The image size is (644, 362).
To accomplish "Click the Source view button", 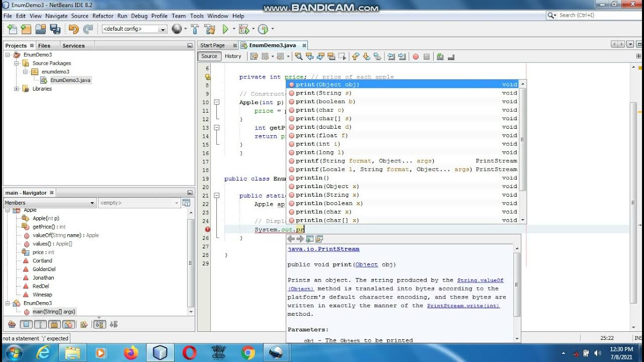I will pyautogui.click(x=209, y=56).
